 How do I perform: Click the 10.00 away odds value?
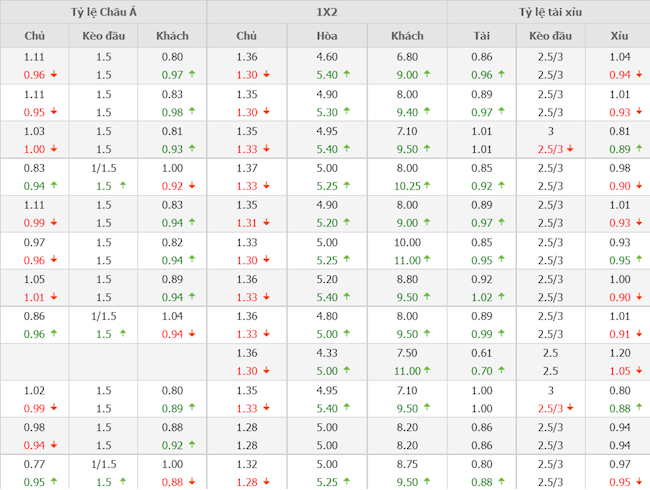(x=407, y=242)
